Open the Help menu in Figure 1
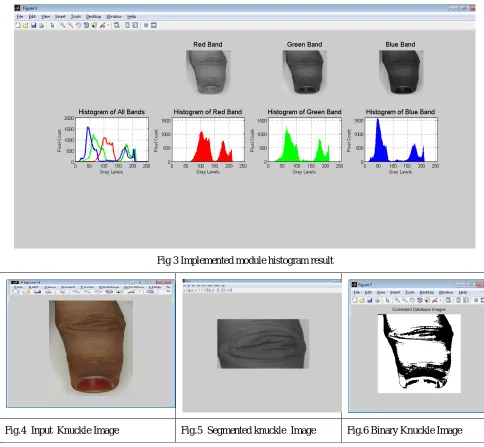 pyautogui.click(x=131, y=17)
